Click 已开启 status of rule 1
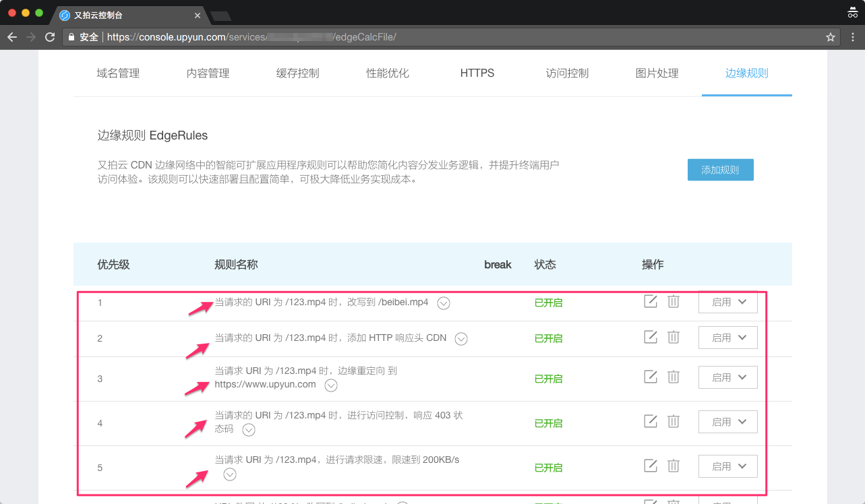 click(x=548, y=303)
